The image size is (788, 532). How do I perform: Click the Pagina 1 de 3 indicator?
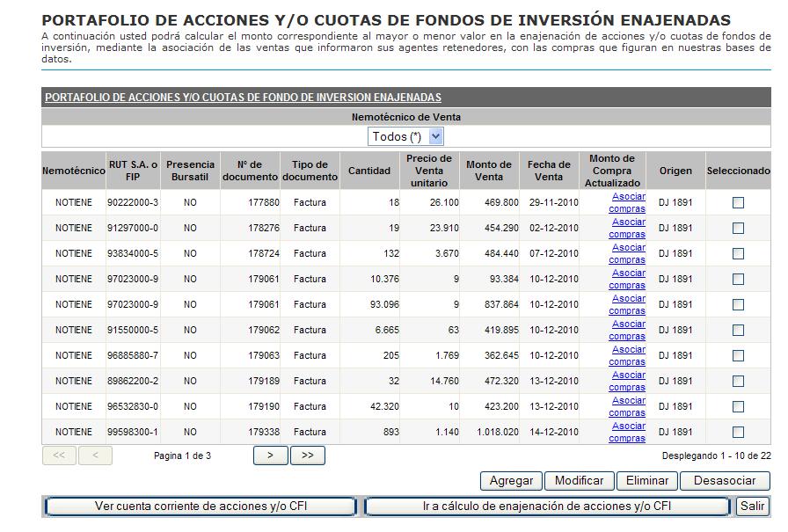[x=182, y=455]
